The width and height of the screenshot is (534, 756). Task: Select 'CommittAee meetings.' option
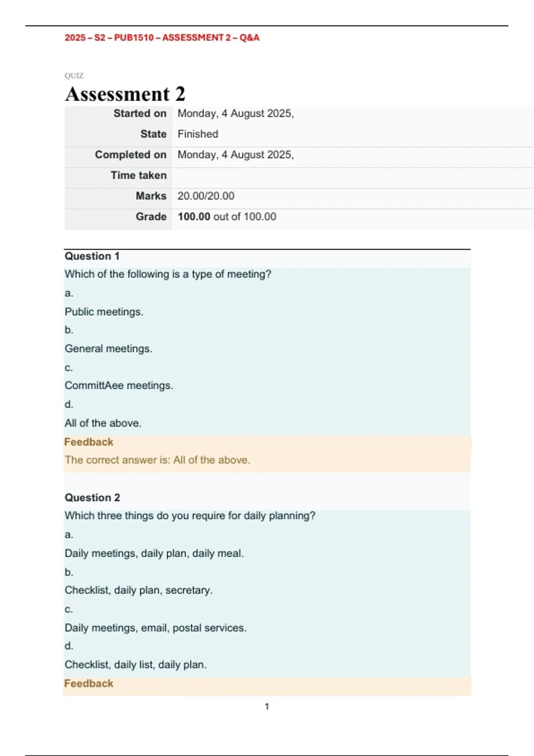tap(119, 386)
